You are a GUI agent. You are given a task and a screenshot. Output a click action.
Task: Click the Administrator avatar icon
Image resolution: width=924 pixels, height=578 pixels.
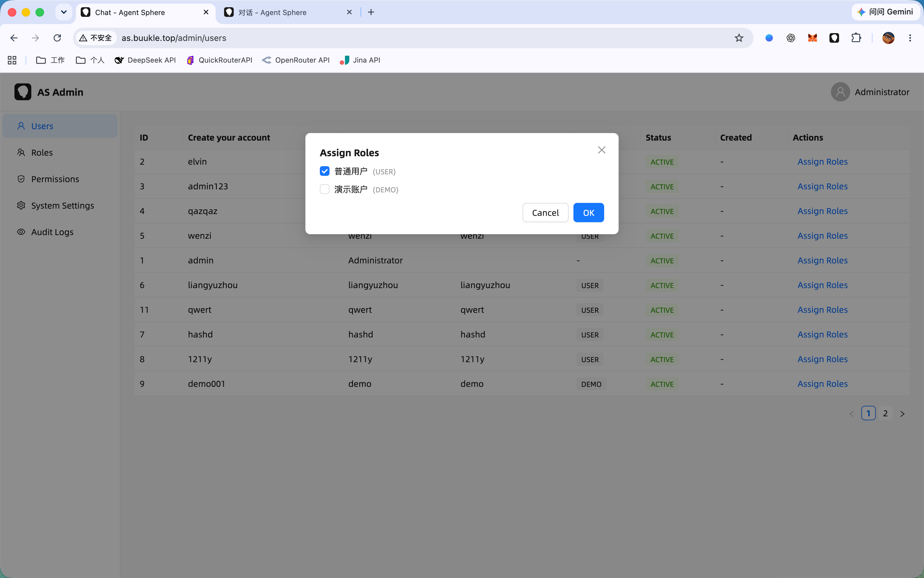840,92
